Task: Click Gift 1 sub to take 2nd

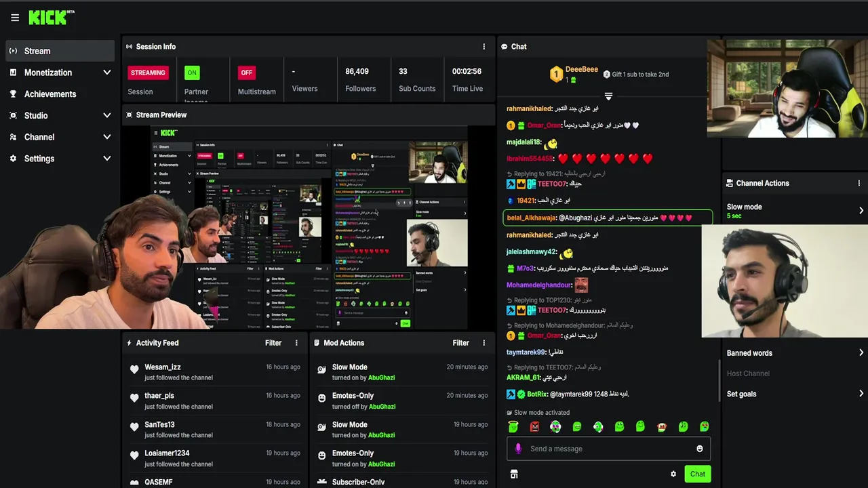Action: [635, 75]
